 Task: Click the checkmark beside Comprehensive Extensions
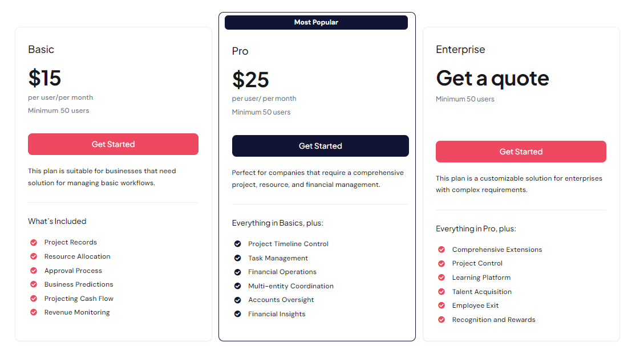[x=442, y=250]
